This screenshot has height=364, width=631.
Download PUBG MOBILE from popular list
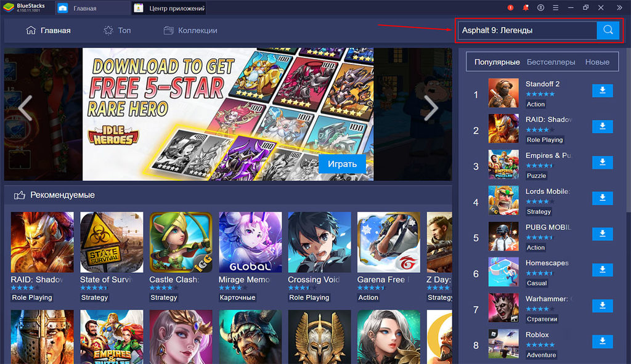pos(603,233)
